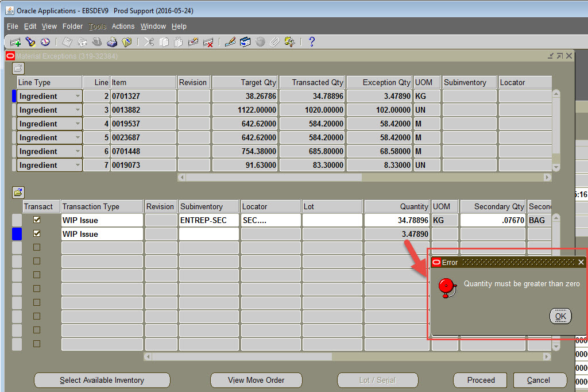Click the View Move Order button
Image resolution: width=588 pixels, height=392 pixels.
pos(256,380)
